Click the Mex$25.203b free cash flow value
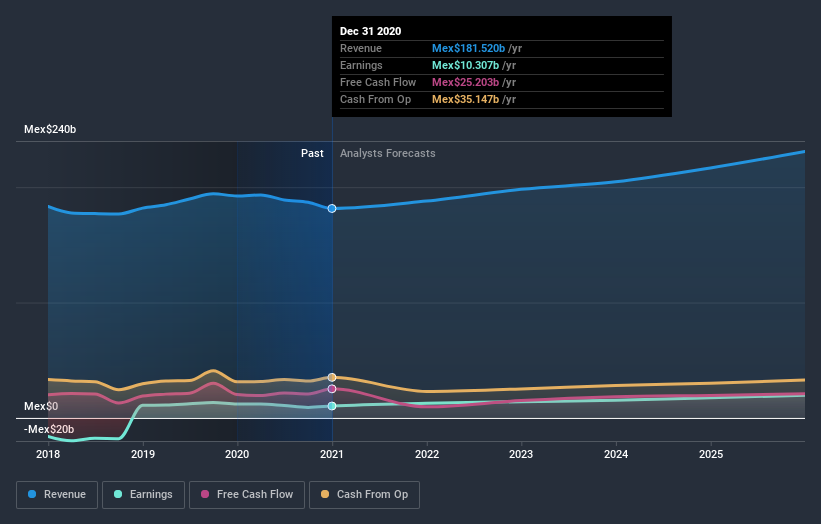The width and height of the screenshot is (821, 524). 465,82
